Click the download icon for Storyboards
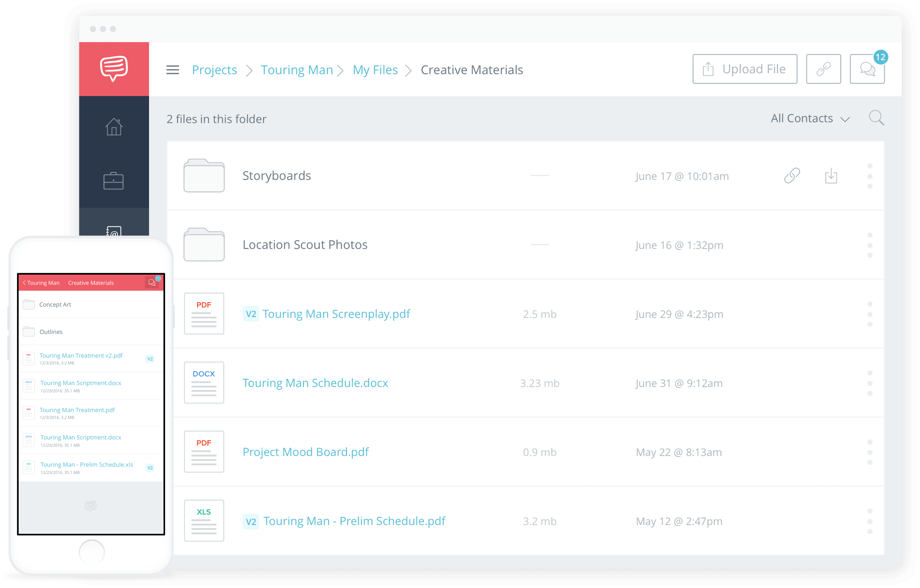The image size is (920, 588). coord(831,176)
